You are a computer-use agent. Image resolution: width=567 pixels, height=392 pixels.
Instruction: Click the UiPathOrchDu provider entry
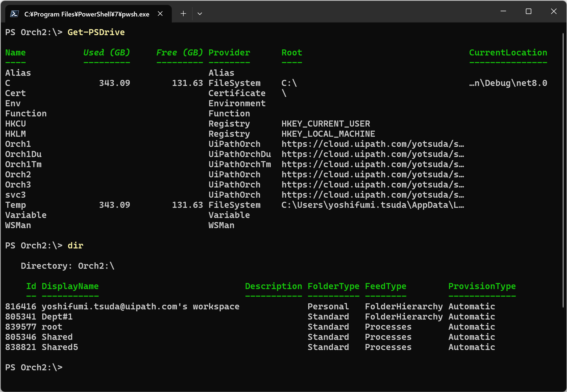(x=240, y=154)
